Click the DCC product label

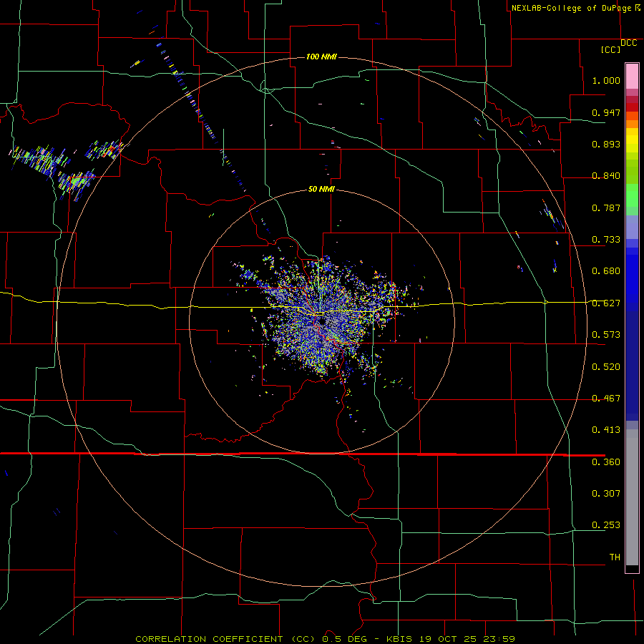[628, 43]
